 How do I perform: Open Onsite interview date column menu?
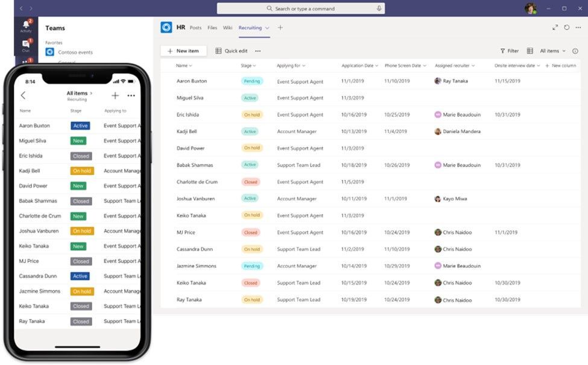[517, 66]
